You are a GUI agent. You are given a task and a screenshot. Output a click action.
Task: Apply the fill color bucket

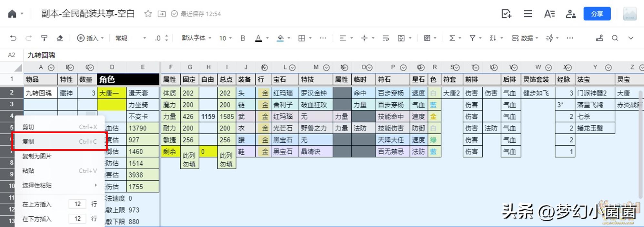click(x=280, y=38)
